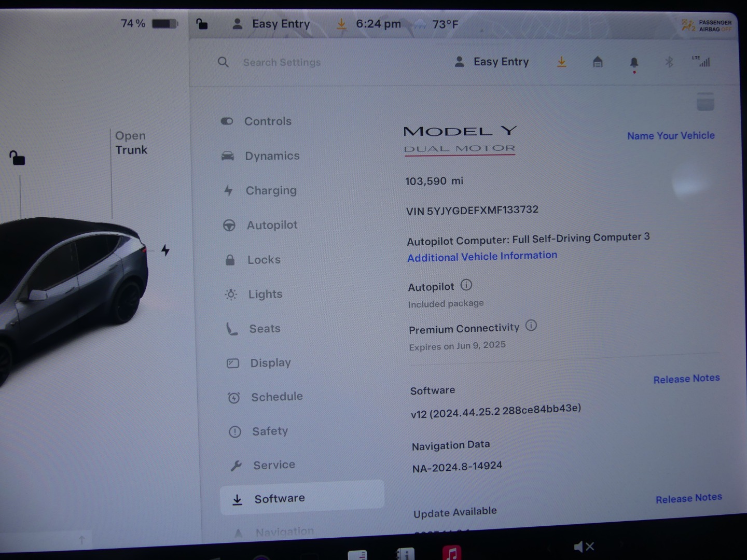747x560 pixels.
Task: Open the LTE signal strength indicator
Action: click(x=701, y=62)
